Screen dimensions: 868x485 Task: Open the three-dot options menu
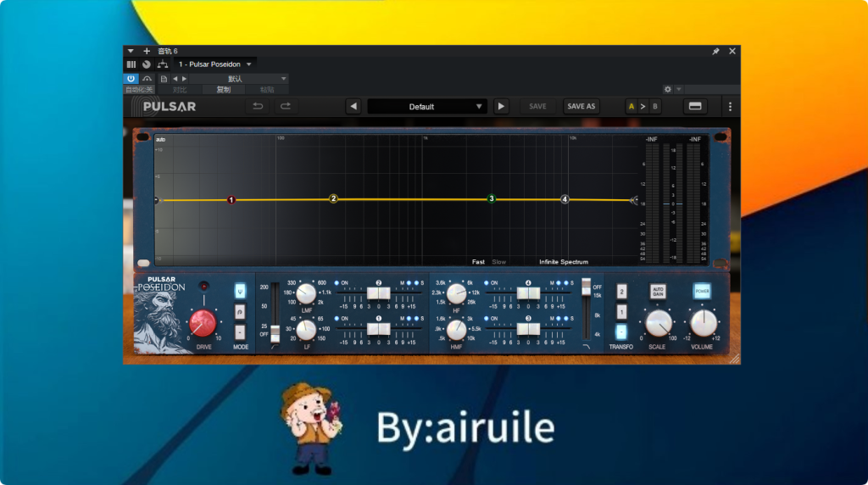pyautogui.click(x=730, y=106)
